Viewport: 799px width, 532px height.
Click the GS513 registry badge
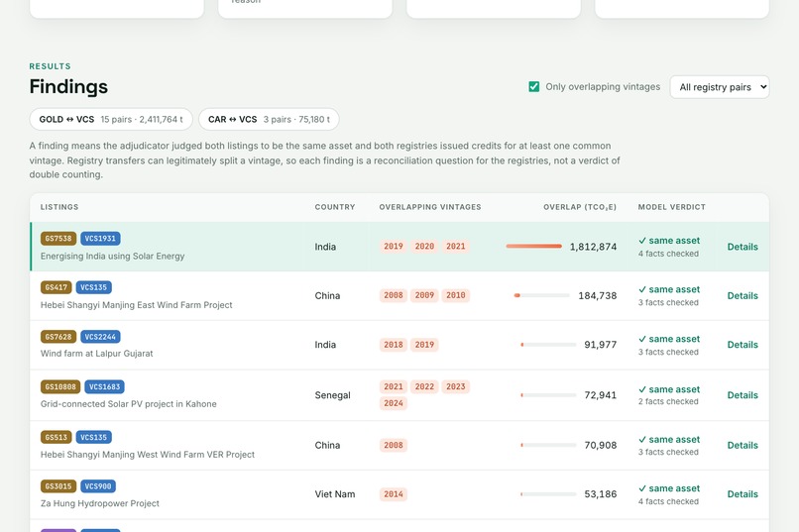point(57,437)
